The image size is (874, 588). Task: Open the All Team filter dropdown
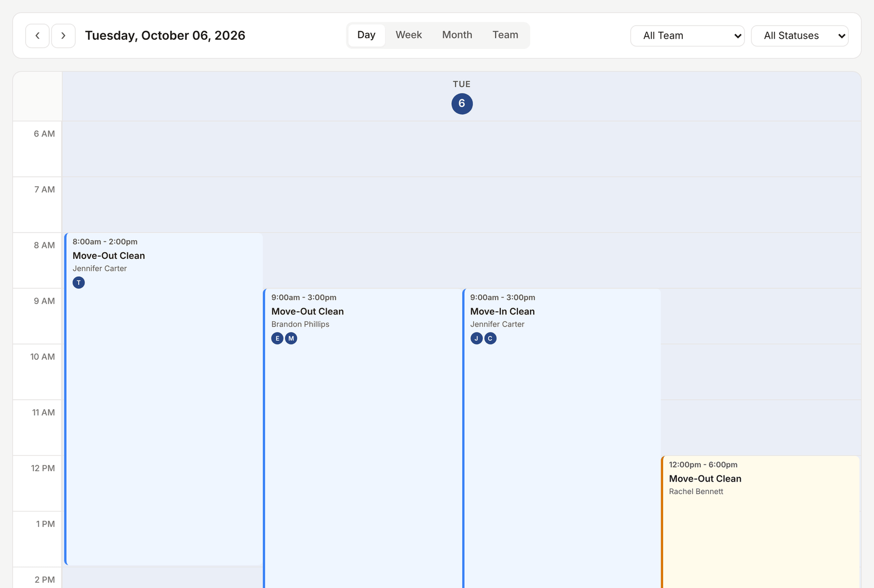[687, 36]
